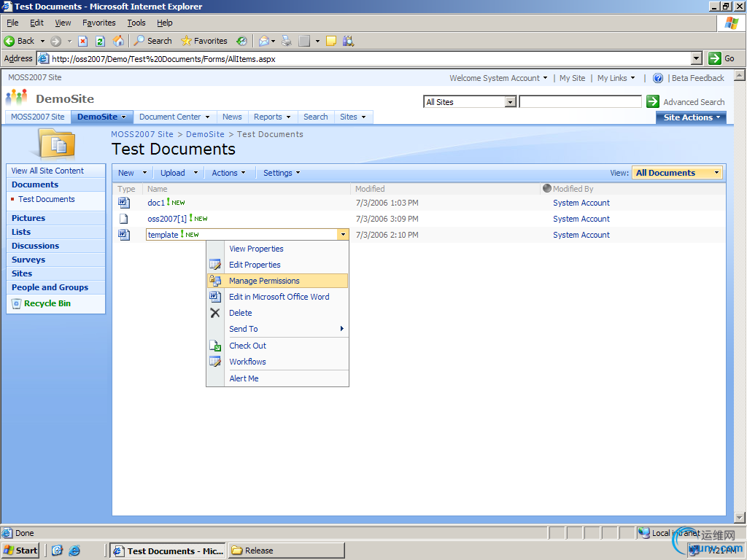Click the Search magnifier toolbar button
747x560 pixels.
(152, 41)
